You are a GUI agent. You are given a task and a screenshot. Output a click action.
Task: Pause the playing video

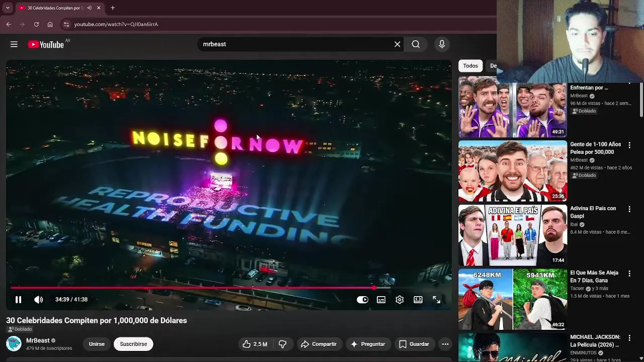pos(18,300)
